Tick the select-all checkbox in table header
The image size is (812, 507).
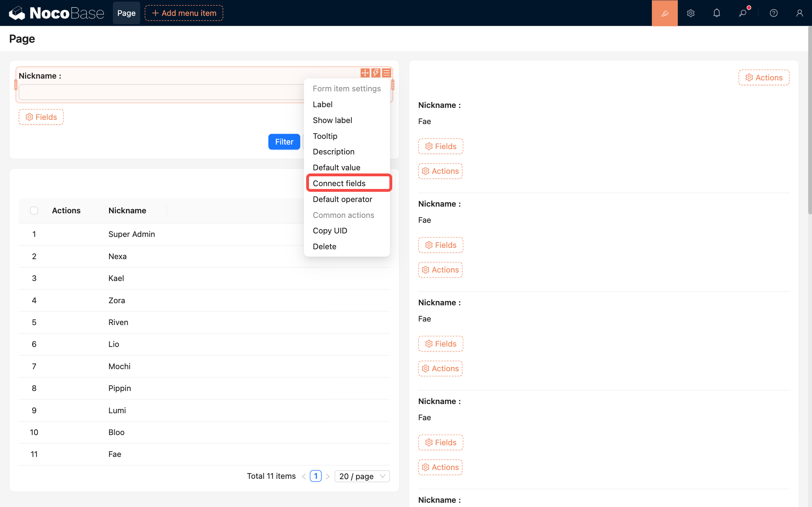click(x=34, y=210)
